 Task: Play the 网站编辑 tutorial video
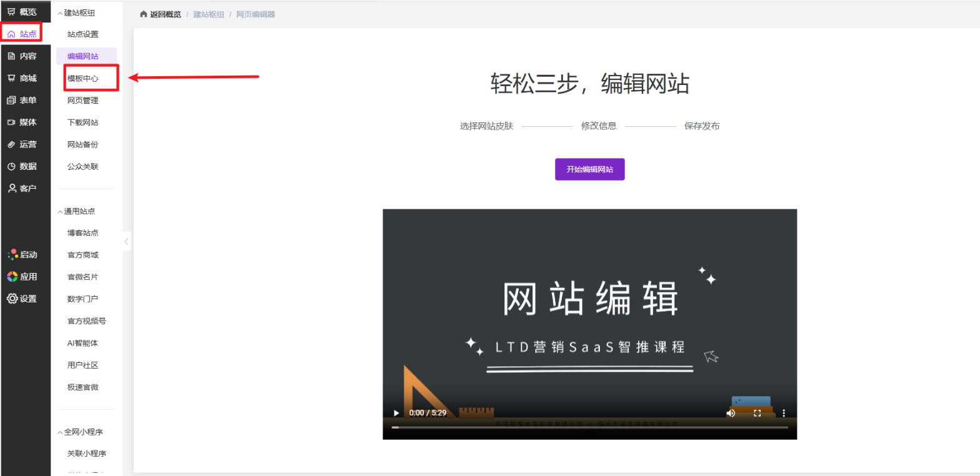click(396, 413)
